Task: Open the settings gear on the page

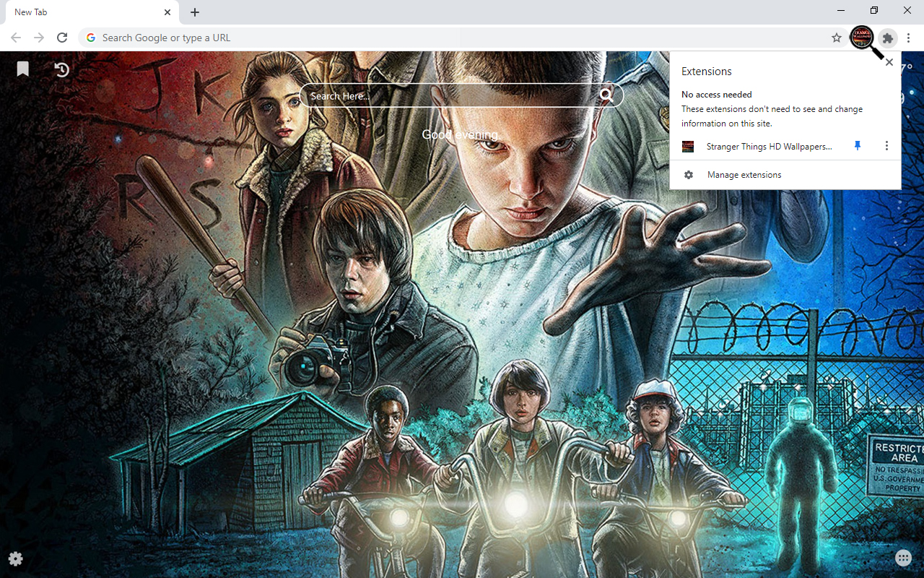Action: click(16, 558)
